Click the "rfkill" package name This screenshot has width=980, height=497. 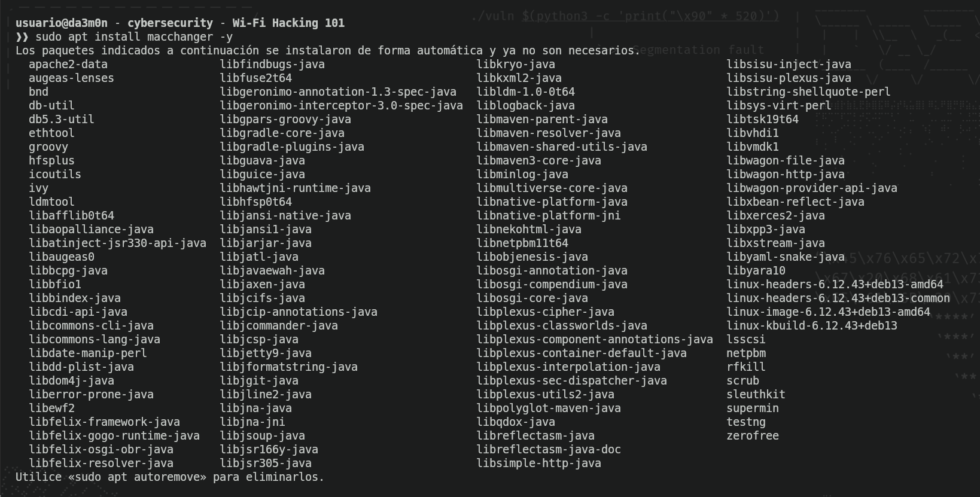tap(746, 367)
